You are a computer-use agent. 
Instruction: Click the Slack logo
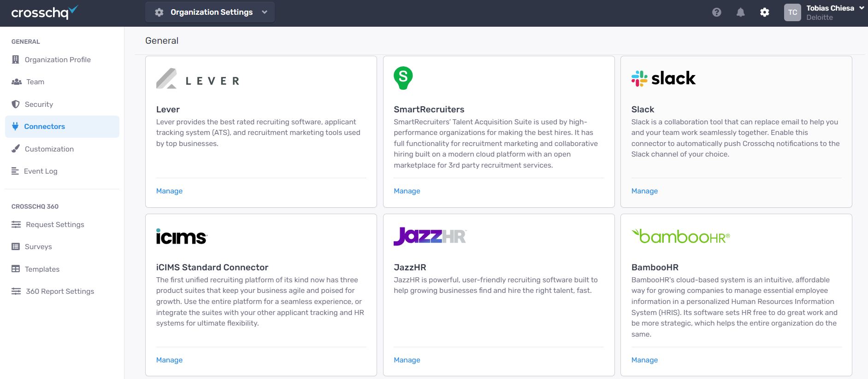[663, 78]
